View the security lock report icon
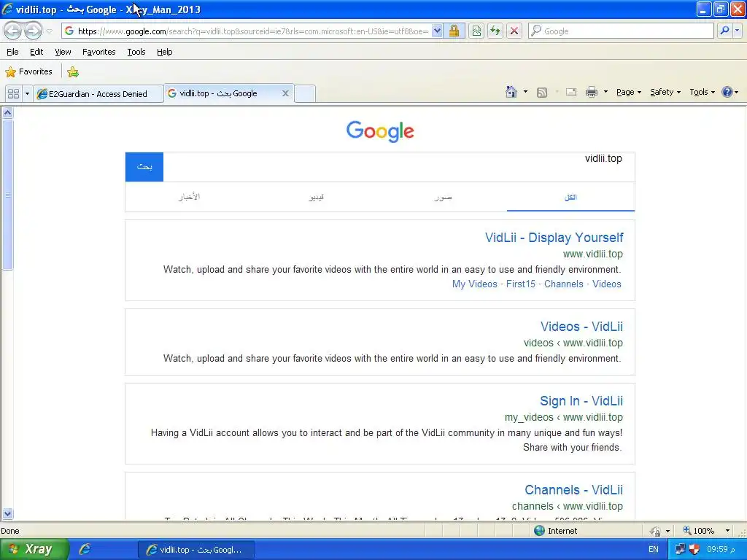Screen dimensions: 747x560 tap(454, 31)
